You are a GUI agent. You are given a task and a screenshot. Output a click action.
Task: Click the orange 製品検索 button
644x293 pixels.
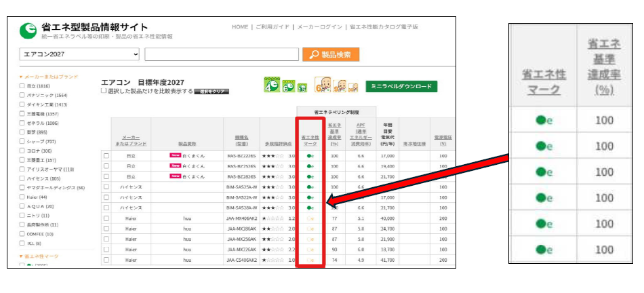click(331, 54)
